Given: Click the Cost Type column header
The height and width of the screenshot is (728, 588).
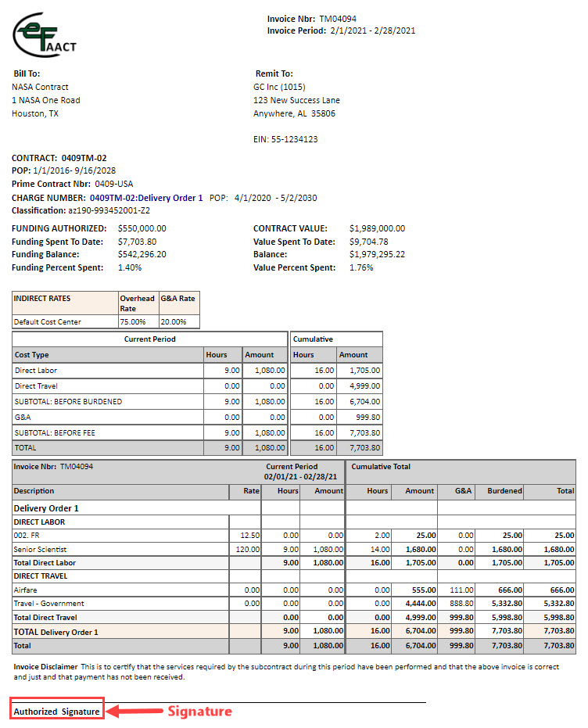Looking at the screenshot, I should (32, 354).
